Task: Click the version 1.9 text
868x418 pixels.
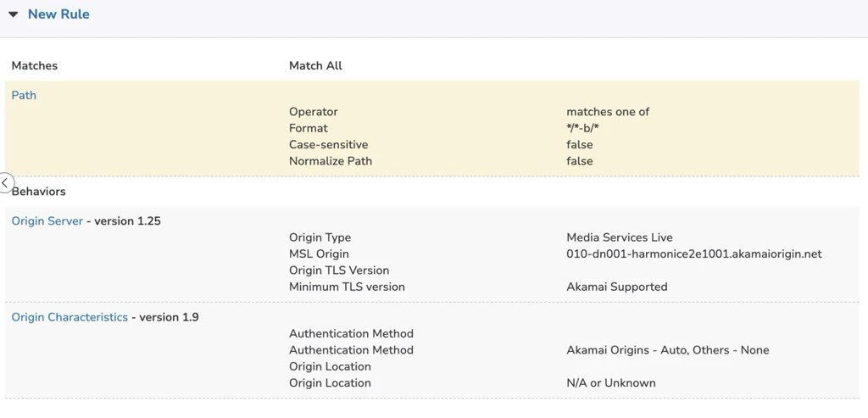Action: (x=169, y=317)
